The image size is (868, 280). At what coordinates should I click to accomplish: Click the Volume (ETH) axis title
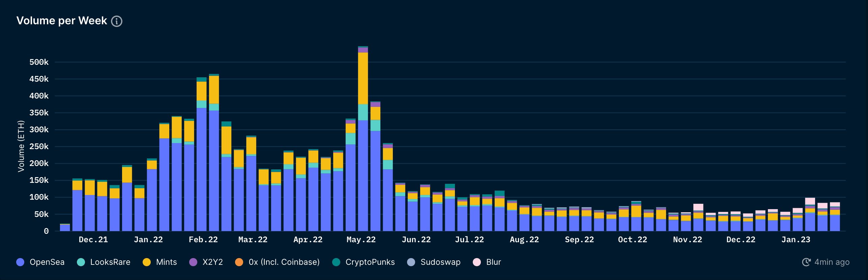coord(21,146)
